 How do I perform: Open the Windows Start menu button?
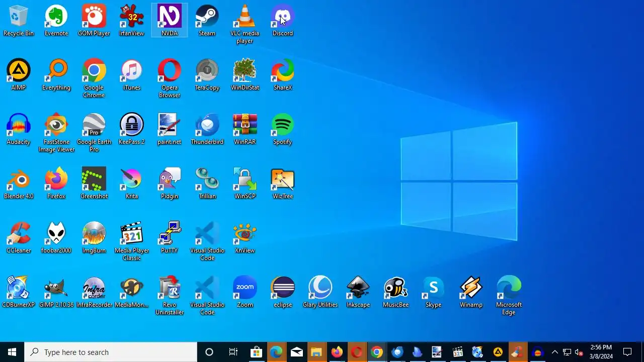click(12, 352)
